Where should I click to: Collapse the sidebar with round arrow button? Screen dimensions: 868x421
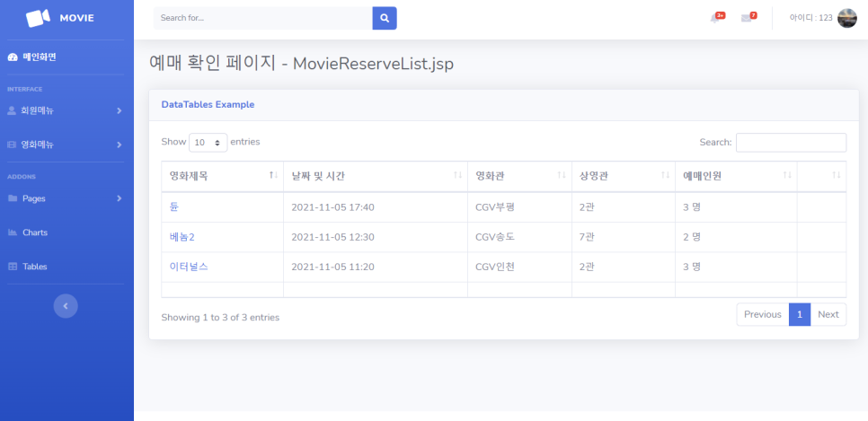66,306
